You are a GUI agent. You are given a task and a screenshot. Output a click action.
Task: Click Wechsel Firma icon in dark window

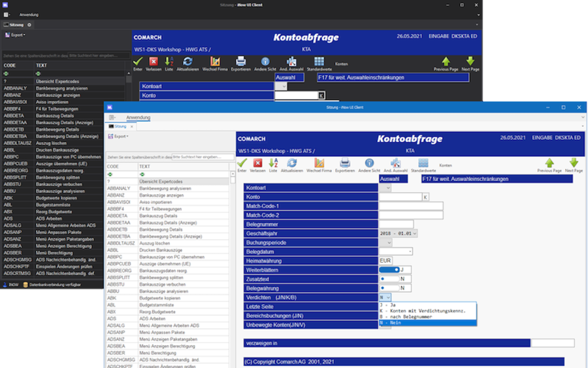click(215, 61)
